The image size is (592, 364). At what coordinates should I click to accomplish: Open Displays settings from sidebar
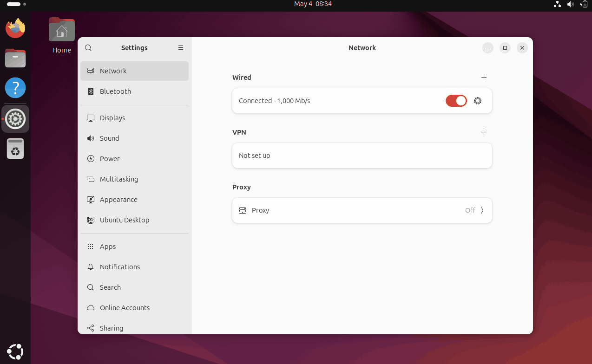(91, 117)
